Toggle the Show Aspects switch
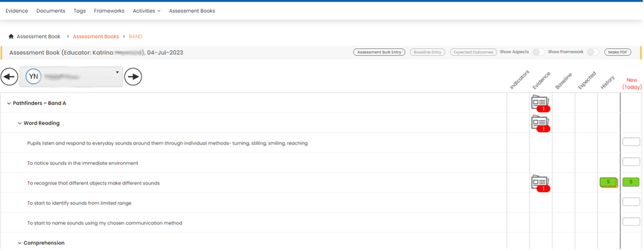The width and height of the screenshot is (644, 251). pyautogui.click(x=538, y=52)
